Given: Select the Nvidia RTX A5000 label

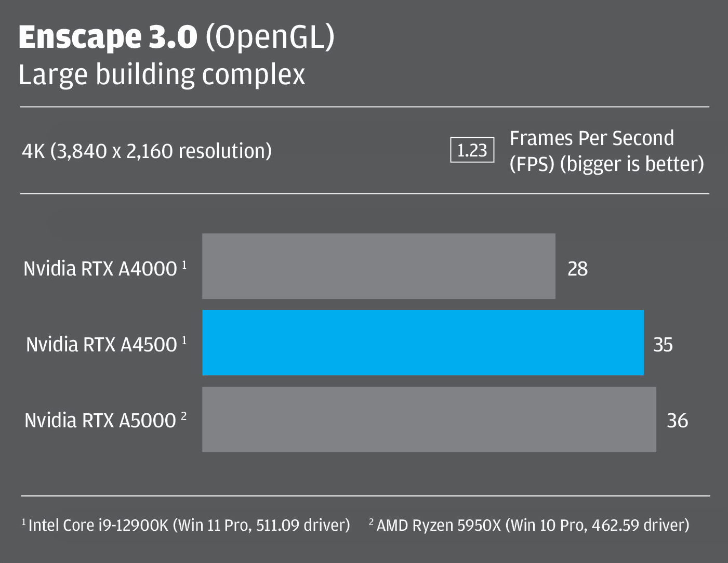Looking at the screenshot, I should tap(100, 421).
